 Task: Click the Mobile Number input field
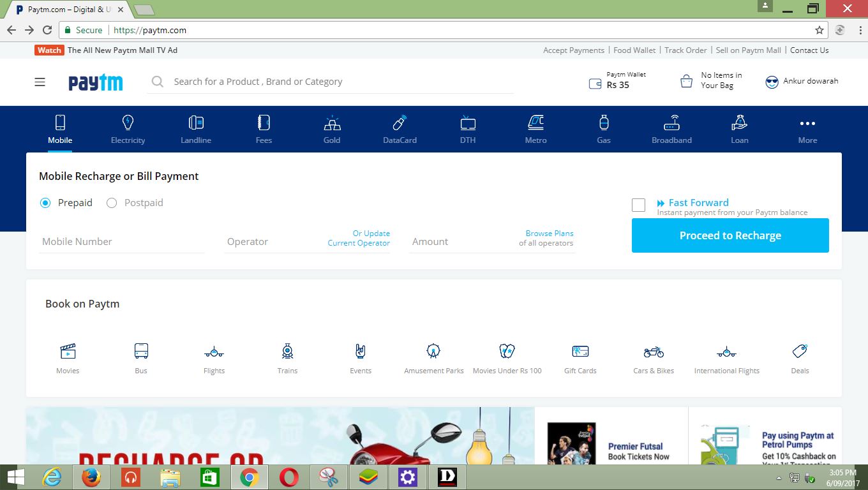click(x=121, y=242)
